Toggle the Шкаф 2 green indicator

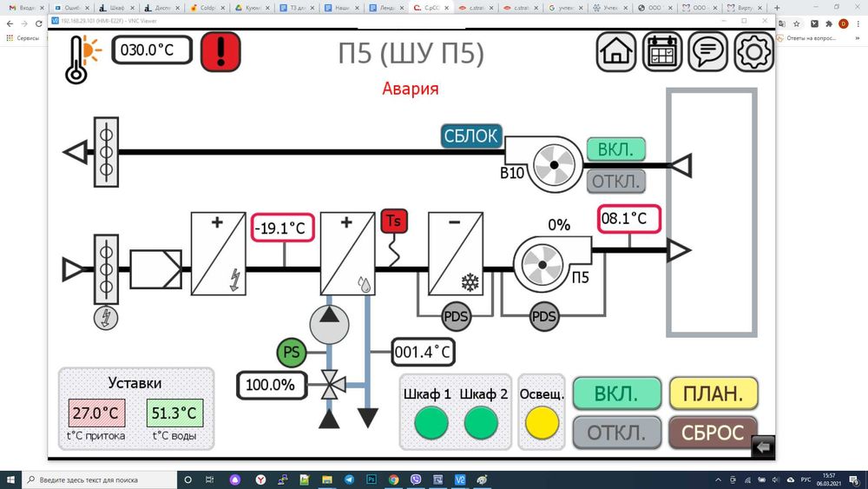click(x=481, y=422)
